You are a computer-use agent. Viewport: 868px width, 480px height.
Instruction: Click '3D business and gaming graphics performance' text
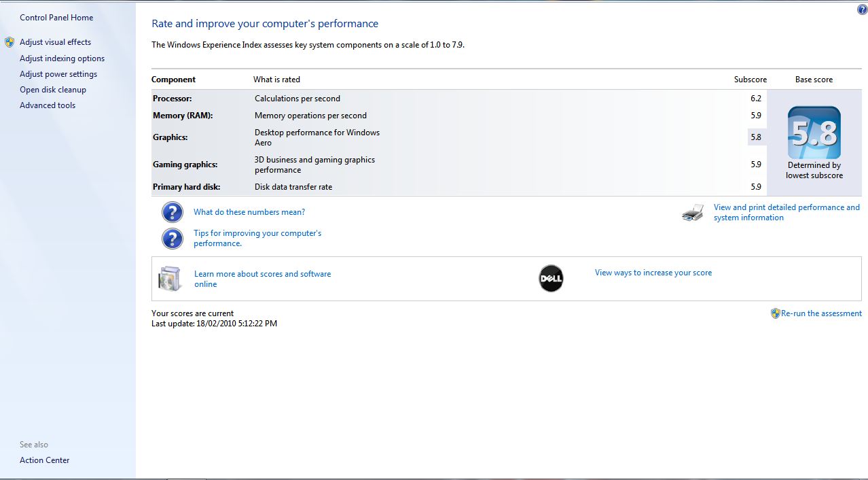pos(314,165)
